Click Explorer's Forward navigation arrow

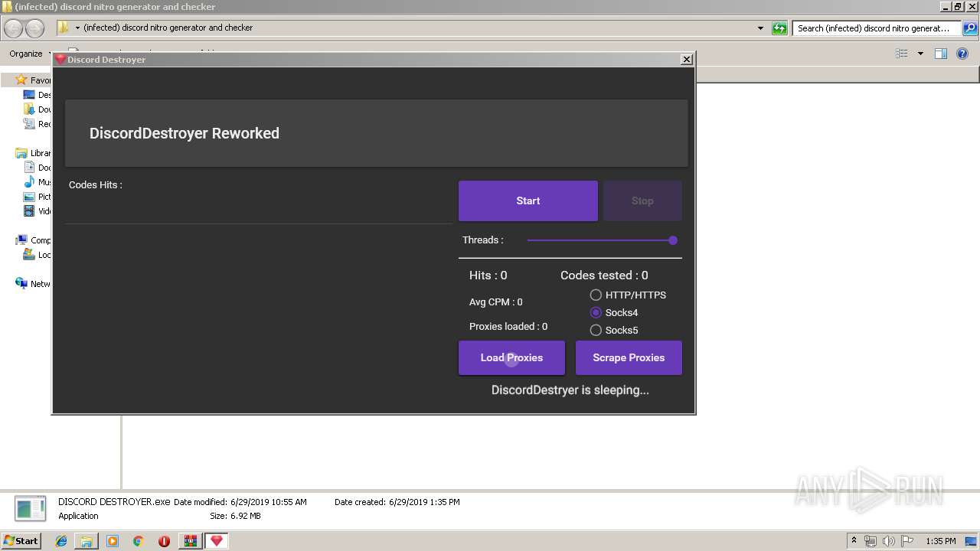click(x=35, y=28)
